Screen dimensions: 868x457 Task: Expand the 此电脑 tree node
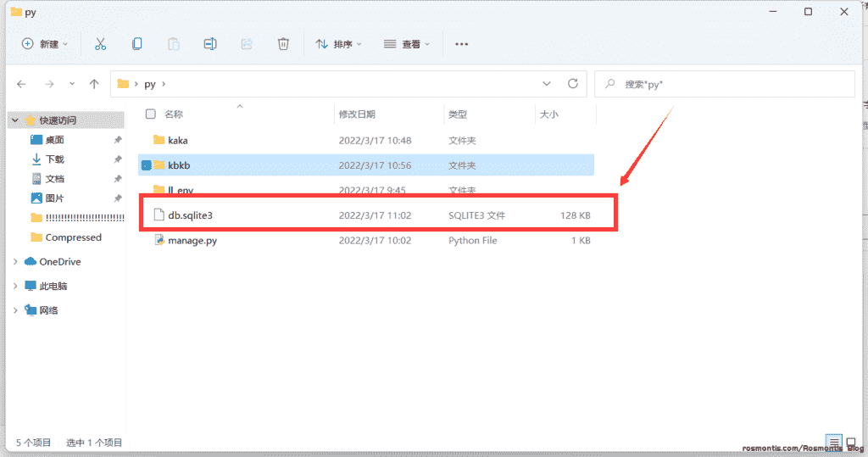coord(15,286)
